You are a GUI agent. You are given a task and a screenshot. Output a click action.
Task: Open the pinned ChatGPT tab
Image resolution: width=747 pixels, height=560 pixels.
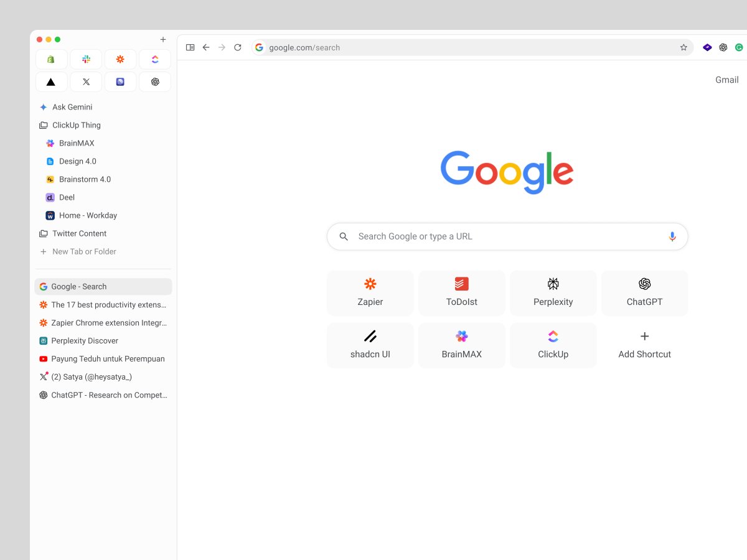click(x=155, y=82)
